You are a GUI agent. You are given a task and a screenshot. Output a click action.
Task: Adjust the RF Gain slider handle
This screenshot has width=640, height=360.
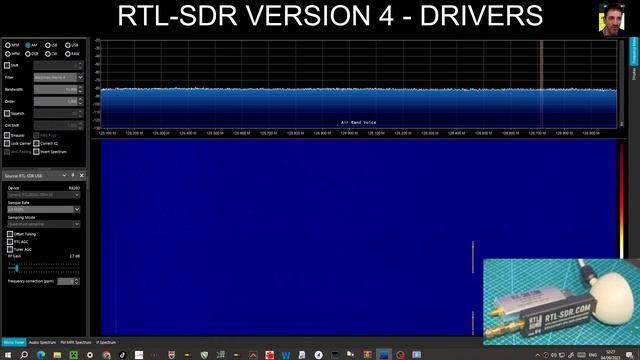tap(17, 268)
